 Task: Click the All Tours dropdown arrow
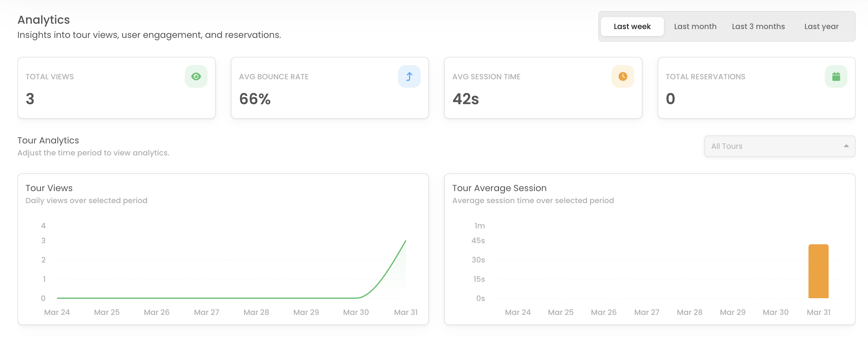tap(846, 146)
